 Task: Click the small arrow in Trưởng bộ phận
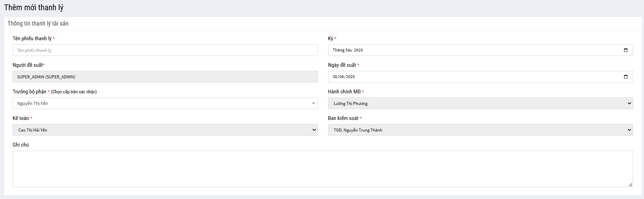(x=313, y=103)
